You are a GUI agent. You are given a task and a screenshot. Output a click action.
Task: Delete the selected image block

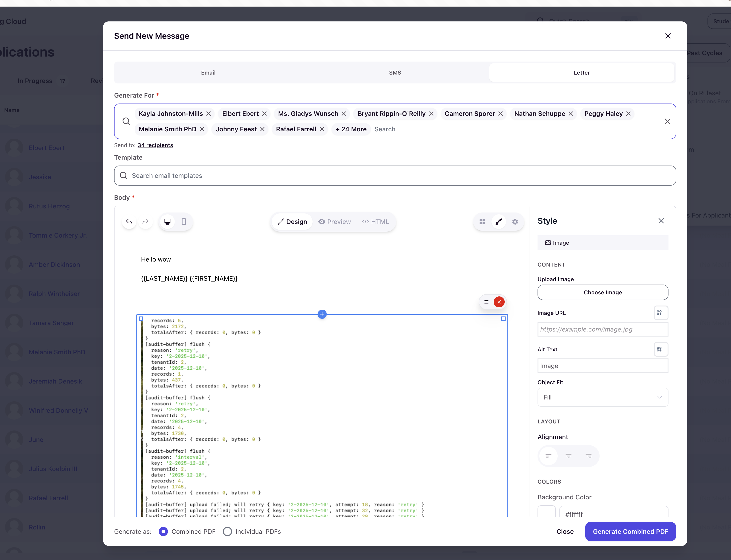499,302
